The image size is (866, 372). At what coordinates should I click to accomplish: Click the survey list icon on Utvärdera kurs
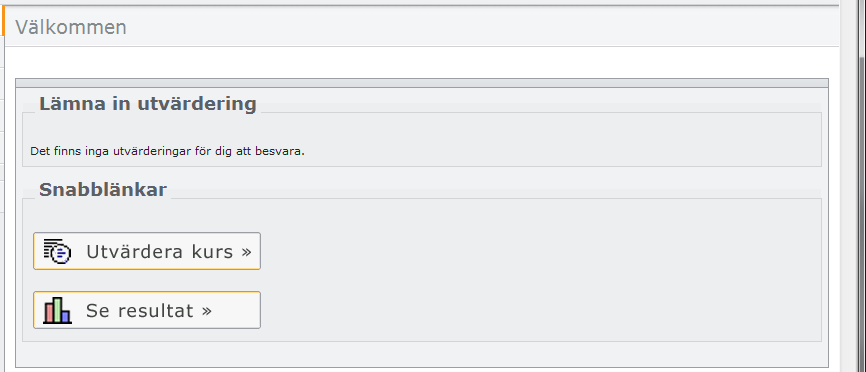coord(57,252)
